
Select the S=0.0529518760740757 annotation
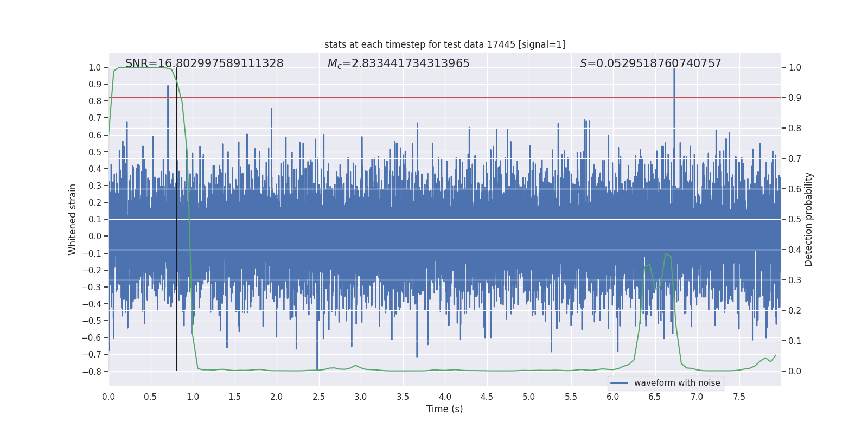(x=650, y=63)
